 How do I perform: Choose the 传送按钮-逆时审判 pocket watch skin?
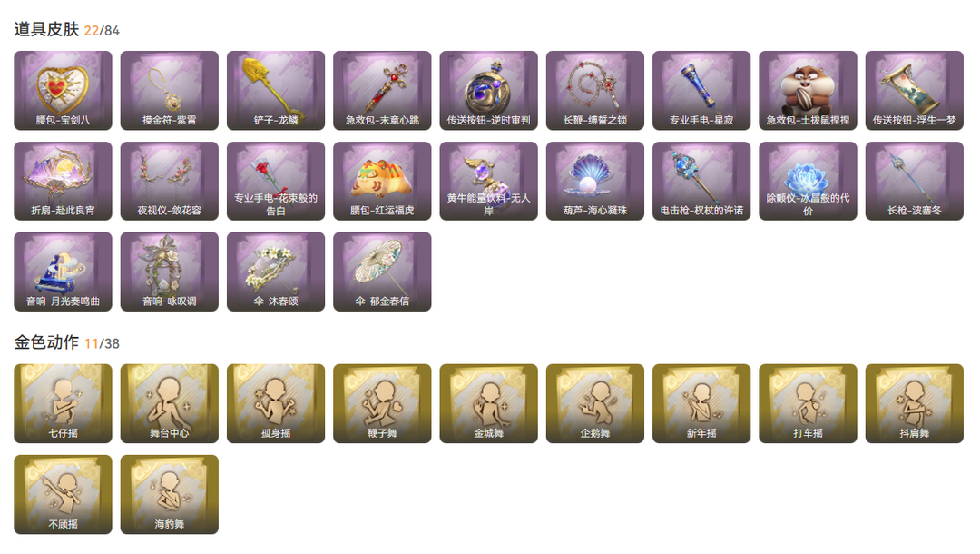pyautogui.click(x=489, y=91)
